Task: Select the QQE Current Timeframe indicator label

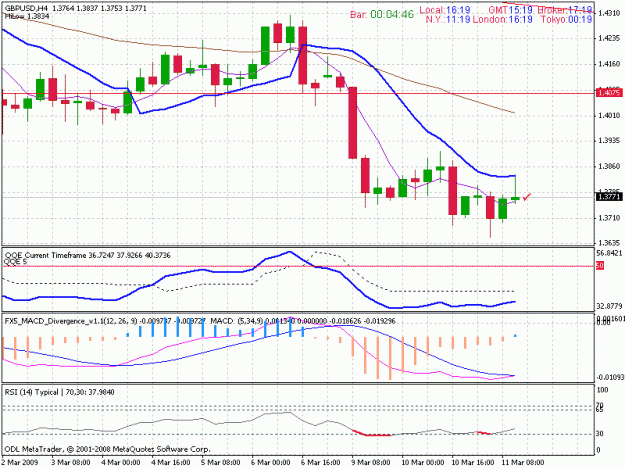Action: pos(87,255)
